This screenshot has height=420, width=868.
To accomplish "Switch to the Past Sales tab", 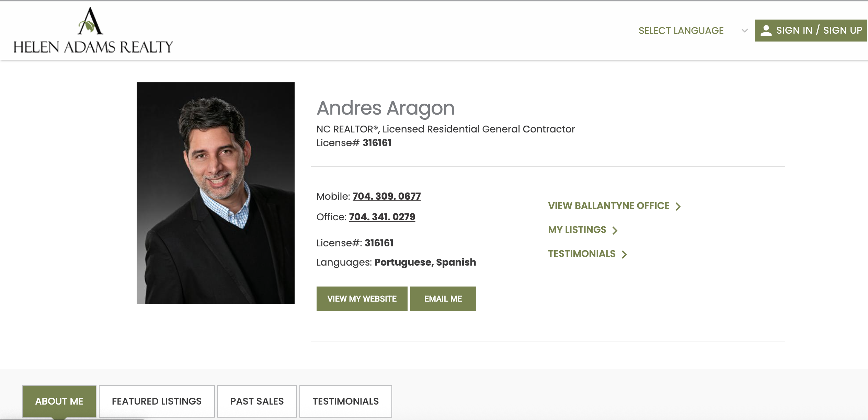I will (x=257, y=401).
